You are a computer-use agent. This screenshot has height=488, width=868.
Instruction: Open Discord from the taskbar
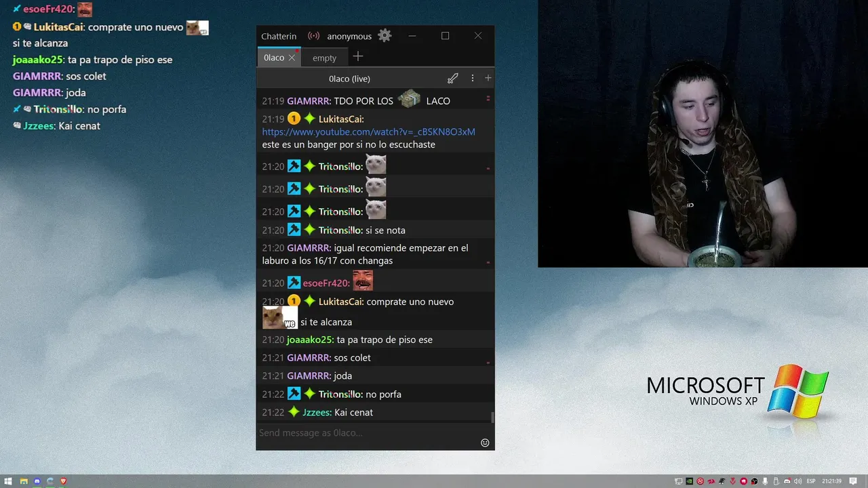[37, 481]
